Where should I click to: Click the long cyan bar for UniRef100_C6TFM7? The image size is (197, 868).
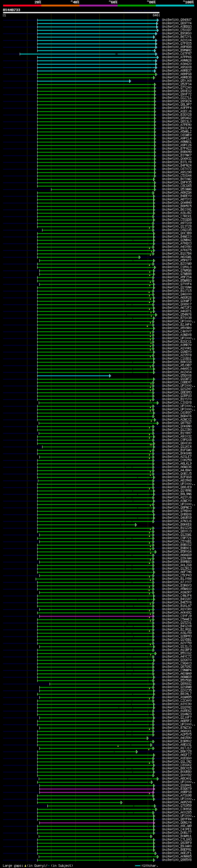pos(88,54)
